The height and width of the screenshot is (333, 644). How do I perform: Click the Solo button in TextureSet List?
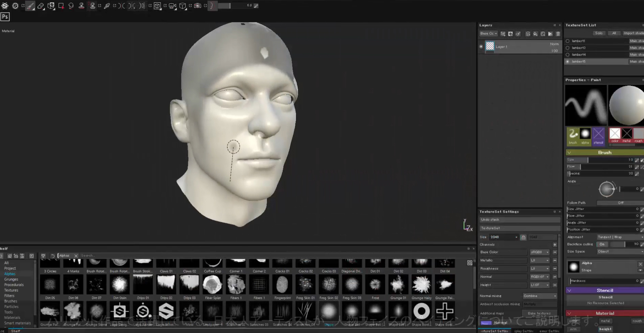point(599,33)
